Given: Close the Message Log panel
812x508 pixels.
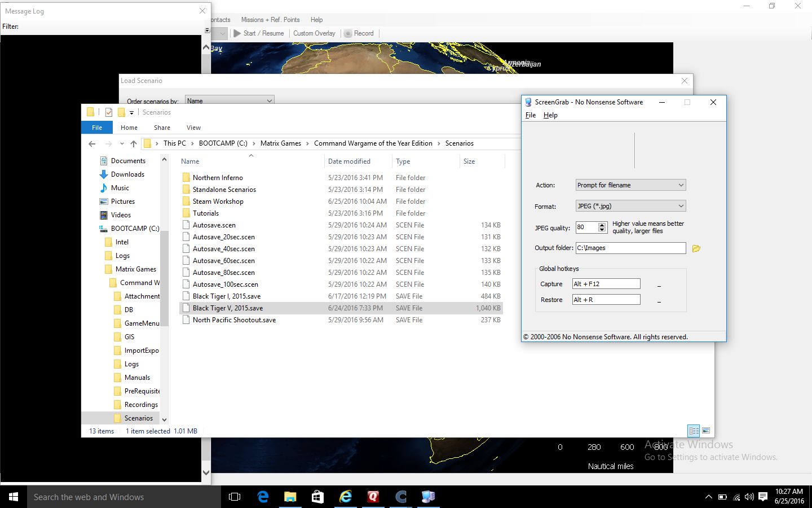Looking at the screenshot, I should (202, 11).
